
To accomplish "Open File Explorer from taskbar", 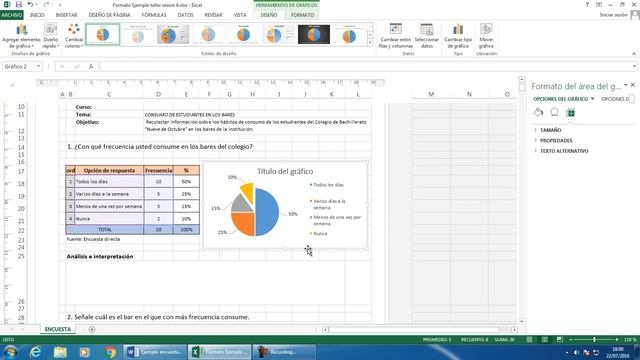I will coord(60,352).
